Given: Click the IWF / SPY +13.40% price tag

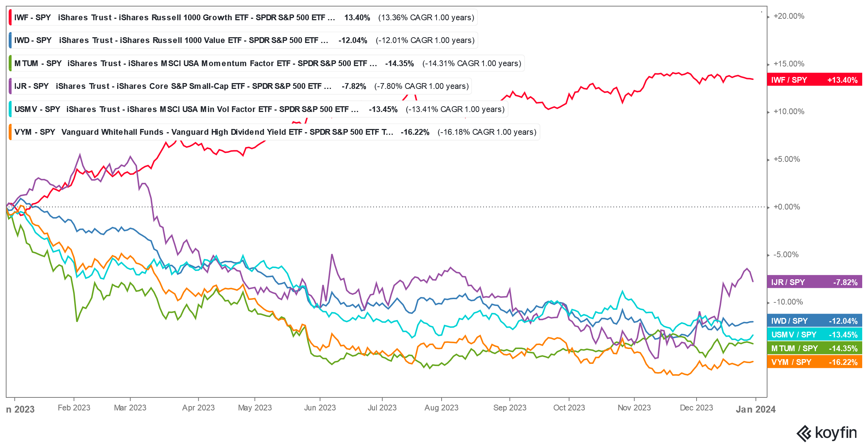Looking at the screenshot, I should pyautogui.click(x=814, y=80).
